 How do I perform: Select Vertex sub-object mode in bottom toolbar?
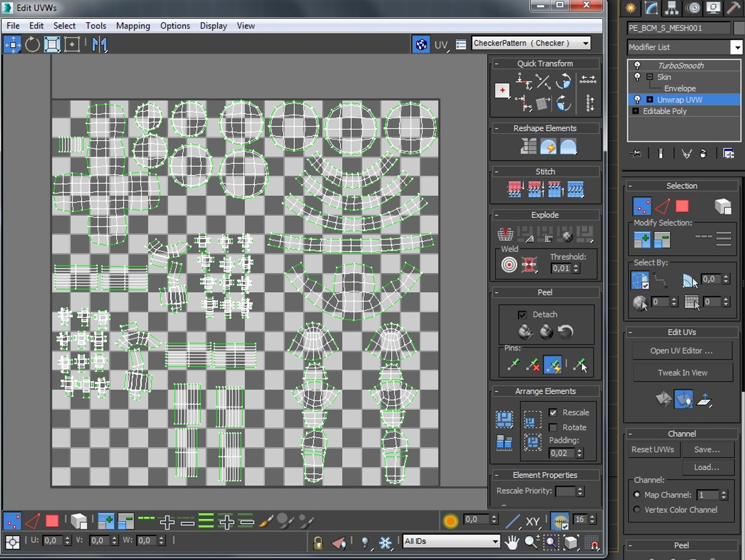(12, 521)
